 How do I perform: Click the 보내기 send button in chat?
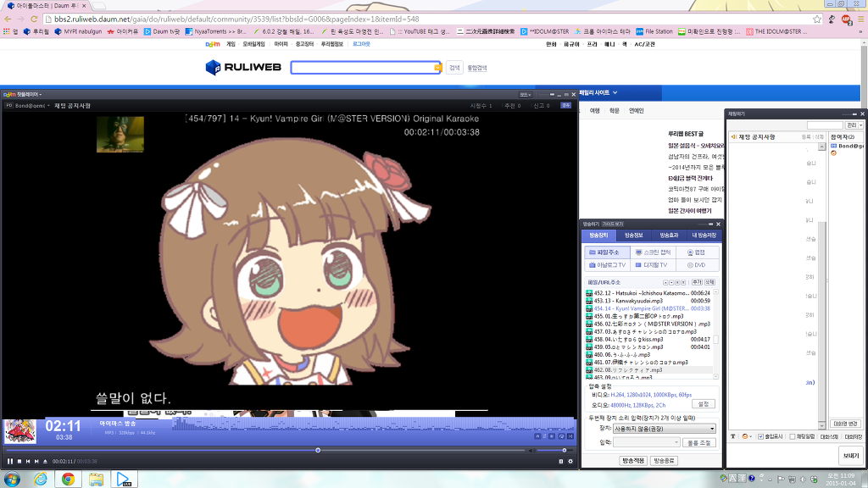click(x=849, y=455)
